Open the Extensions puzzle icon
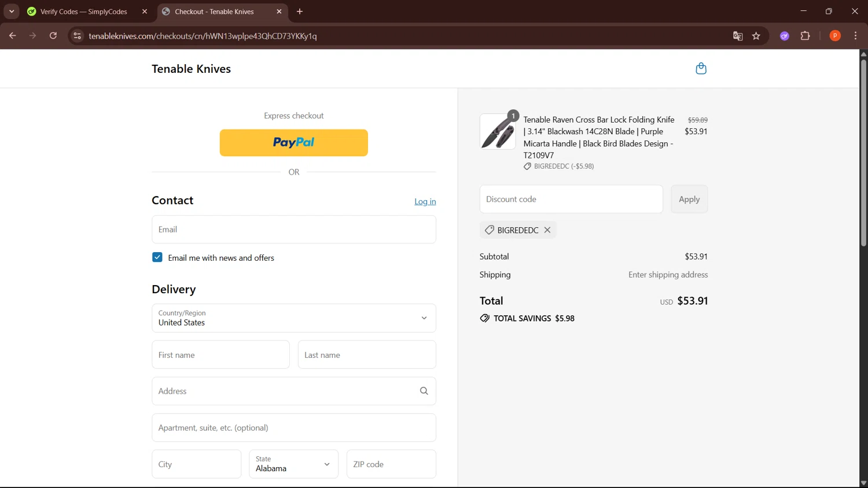 click(x=806, y=36)
